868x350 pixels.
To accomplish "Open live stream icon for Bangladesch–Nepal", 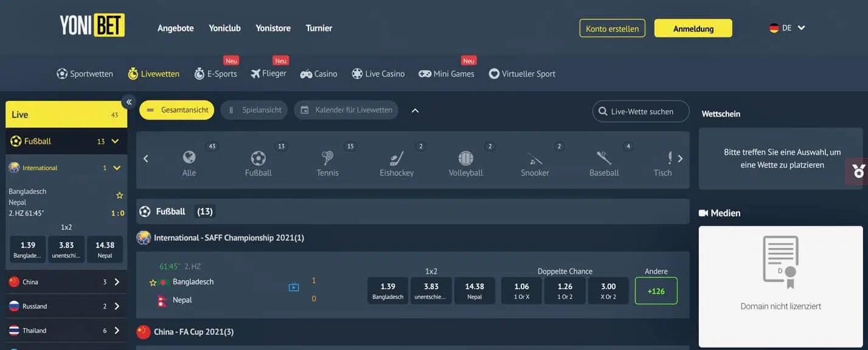I will pyautogui.click(x=294, y=287).
